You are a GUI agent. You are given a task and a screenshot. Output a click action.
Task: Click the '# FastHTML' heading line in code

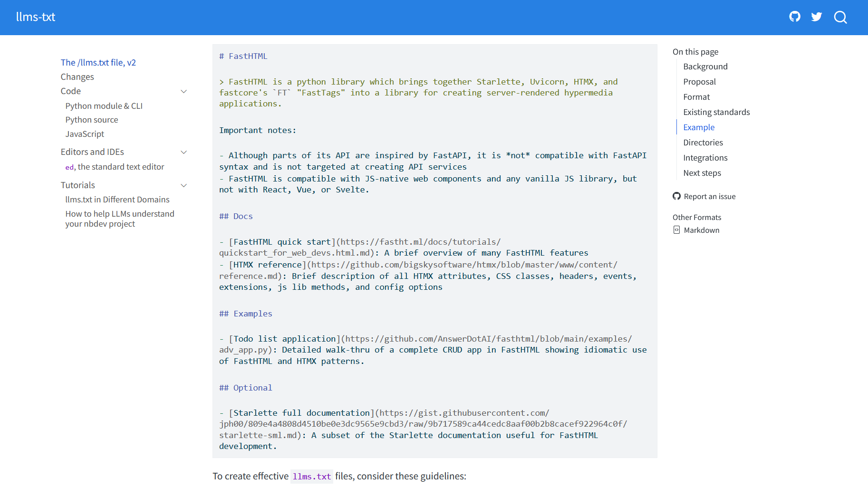243,56
